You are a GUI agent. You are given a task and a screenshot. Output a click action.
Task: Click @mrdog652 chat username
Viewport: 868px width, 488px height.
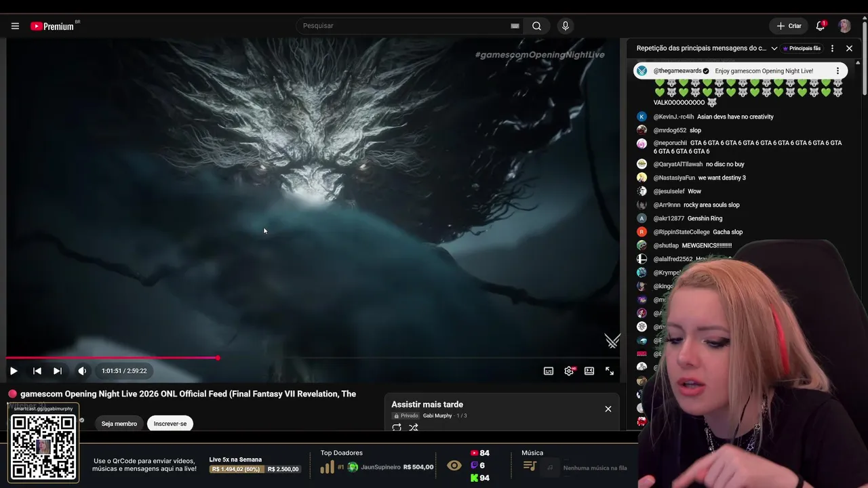click(670, 130)
